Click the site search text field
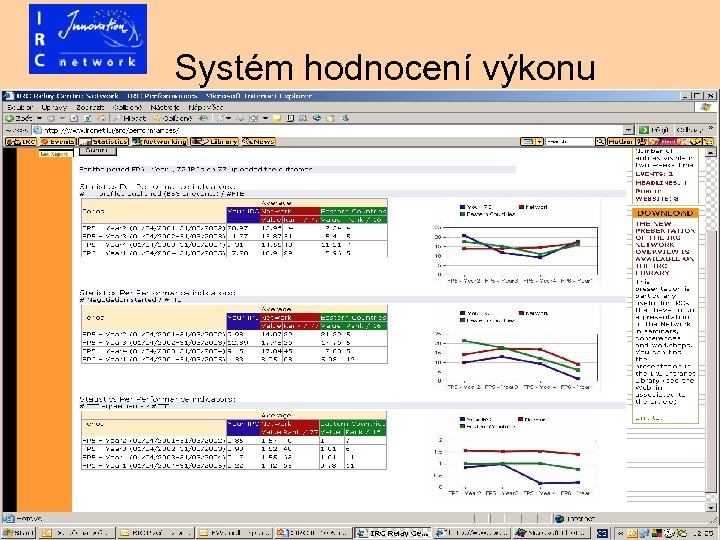 click(x=569, y=141)
